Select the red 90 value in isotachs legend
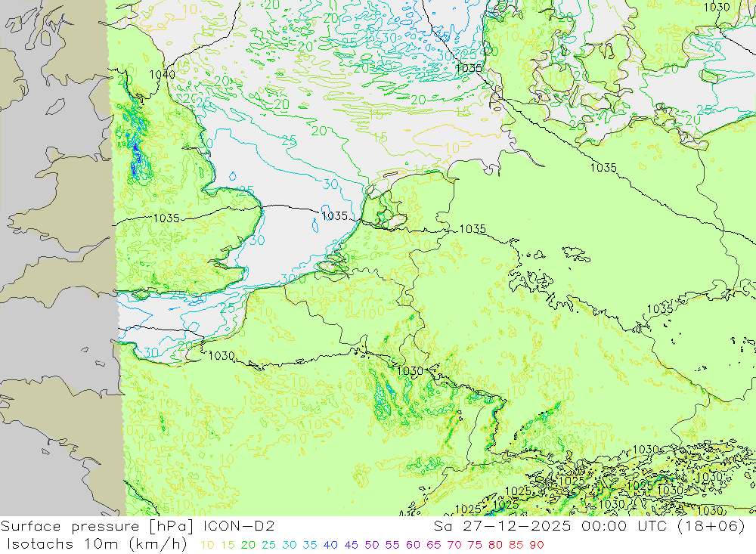Image resolution: width=756 pixels, height=554 pixels. pyautogui.click(x=537, y=545)
